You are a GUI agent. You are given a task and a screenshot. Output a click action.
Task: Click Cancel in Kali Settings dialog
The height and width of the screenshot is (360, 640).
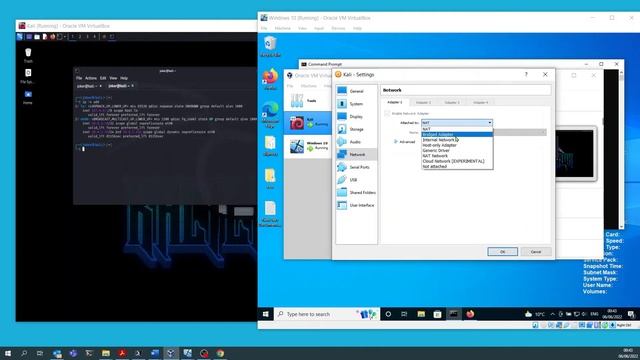(536, 252)
